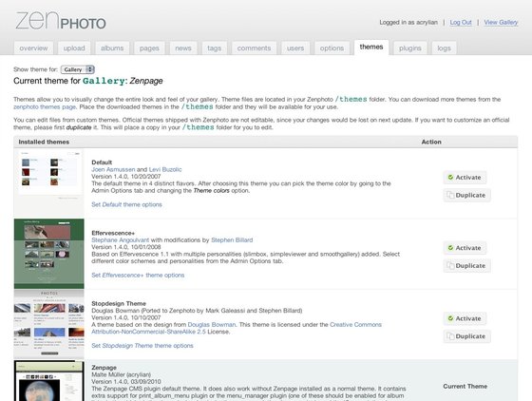The height and width of the screenshot is (401, 532).
Task: Click 'Version 1.4.0, 10/20/2007' text
Action: tap(125, 177)
